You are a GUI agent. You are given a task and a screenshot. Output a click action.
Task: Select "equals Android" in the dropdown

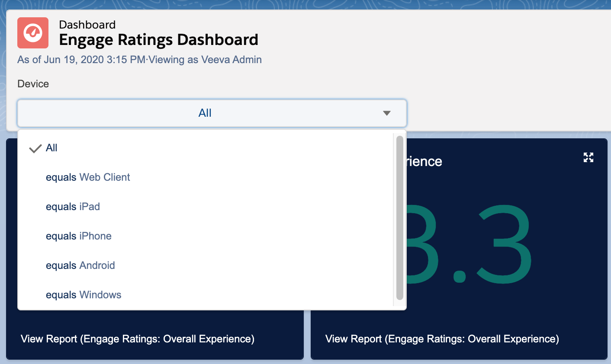pyautogui.click(x=80, y=265)
